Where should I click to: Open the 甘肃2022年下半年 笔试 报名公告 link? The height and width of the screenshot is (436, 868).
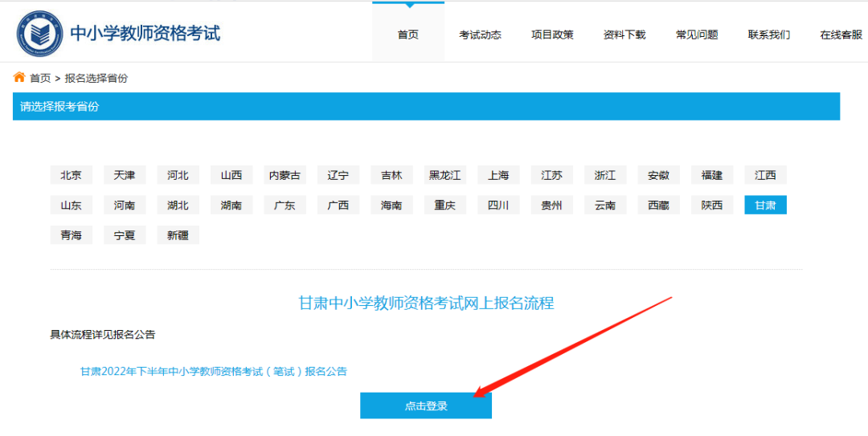(x=213, y=371)
